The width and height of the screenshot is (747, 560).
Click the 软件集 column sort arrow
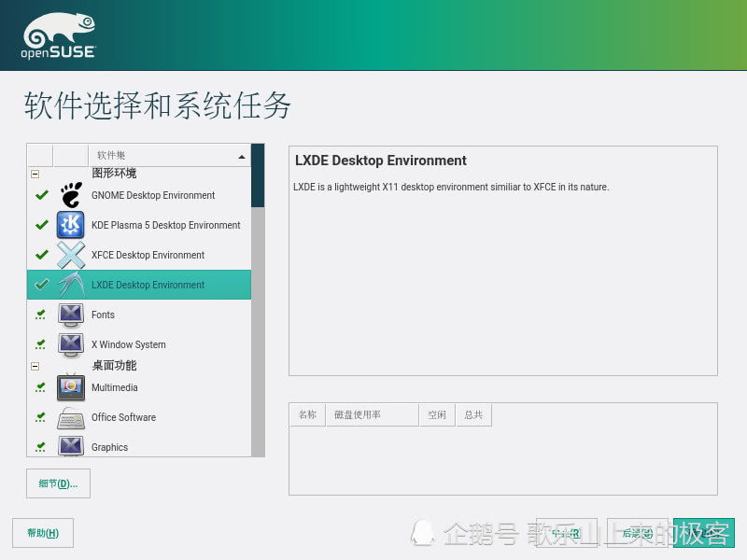242,157
